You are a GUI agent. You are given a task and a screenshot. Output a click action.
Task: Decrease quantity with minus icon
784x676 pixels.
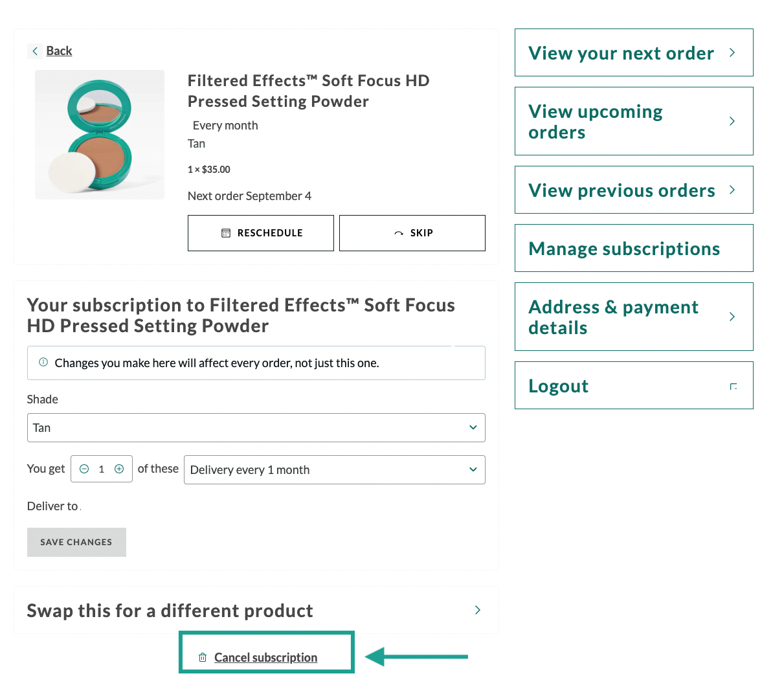pyautogui.click(x=84, y=469)
